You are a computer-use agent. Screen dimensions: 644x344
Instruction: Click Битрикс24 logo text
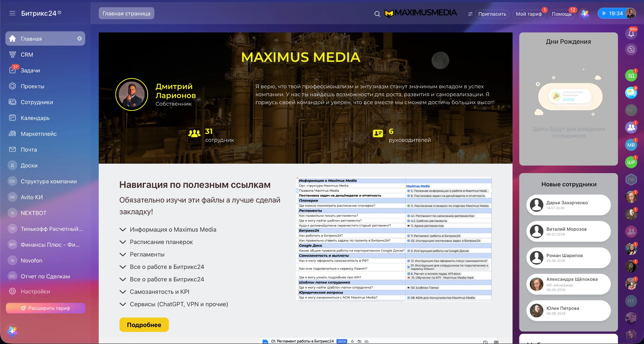click(x=39, y=13)
